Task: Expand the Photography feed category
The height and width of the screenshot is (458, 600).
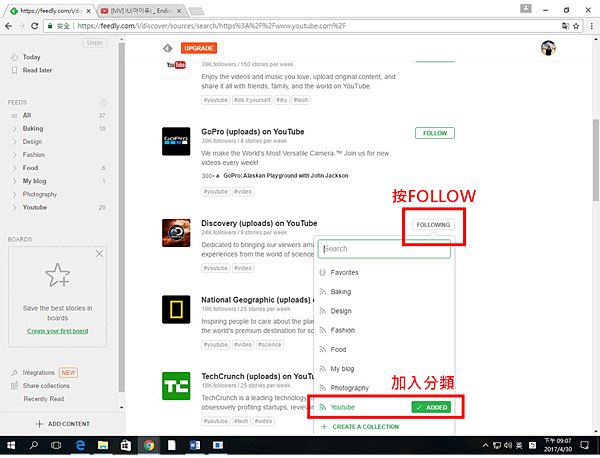Action: pos(15,194)
